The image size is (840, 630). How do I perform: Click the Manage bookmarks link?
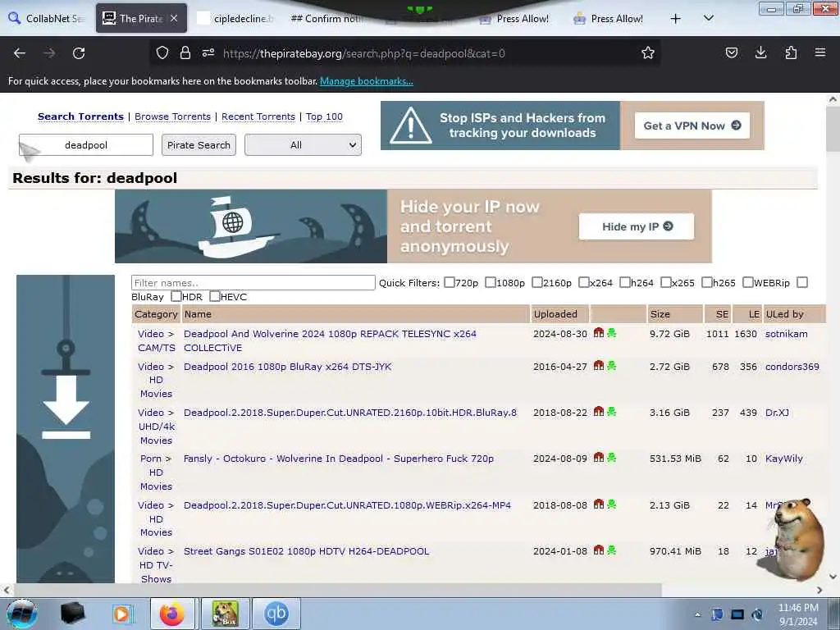point(367,81)
